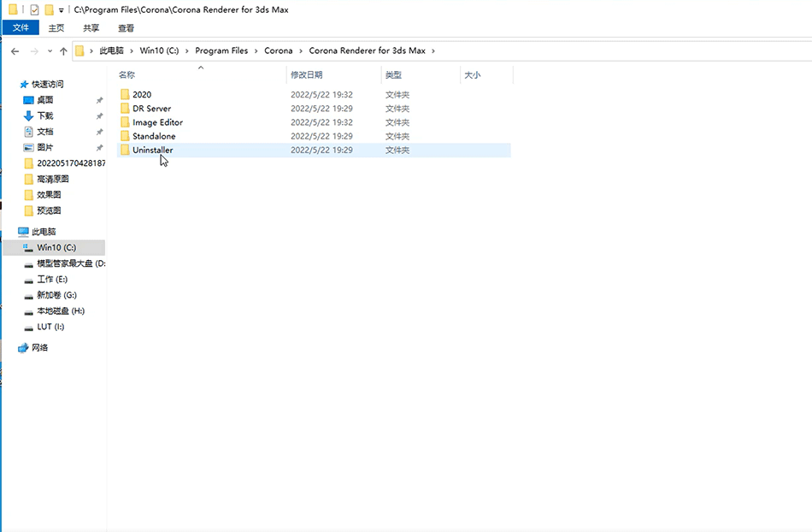Sort by the 类型 column header
Screen dimensions: 812x532
[x=393, y=75]
